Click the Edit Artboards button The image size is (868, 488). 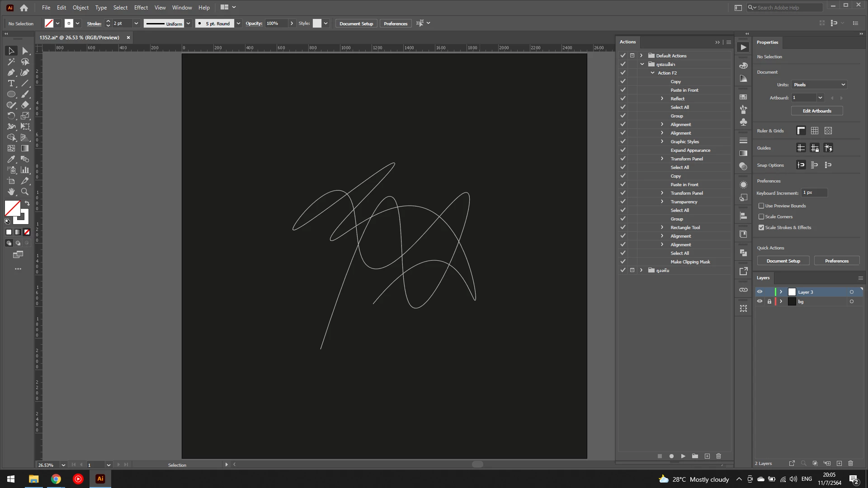[816, 111]
